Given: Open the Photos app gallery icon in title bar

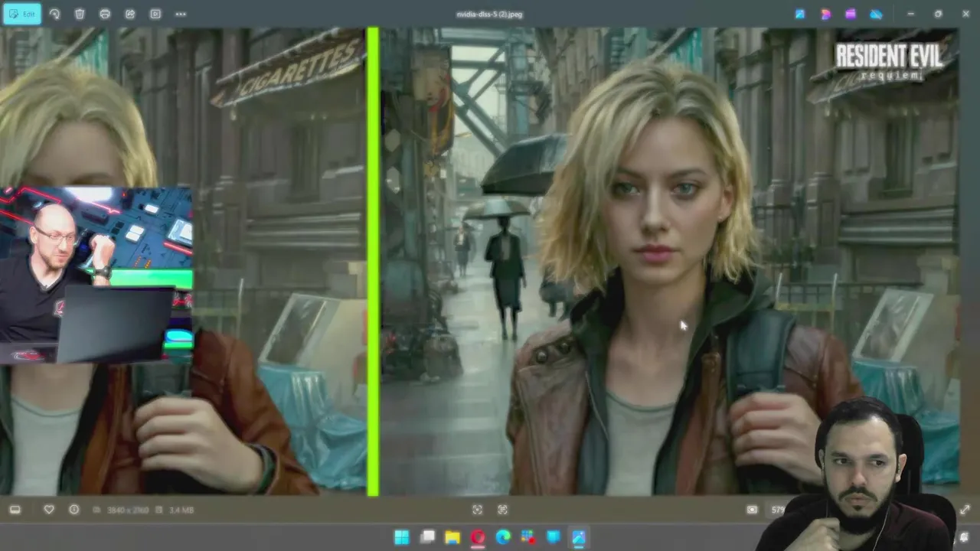Looking at the screenshot, I should 800,14.
